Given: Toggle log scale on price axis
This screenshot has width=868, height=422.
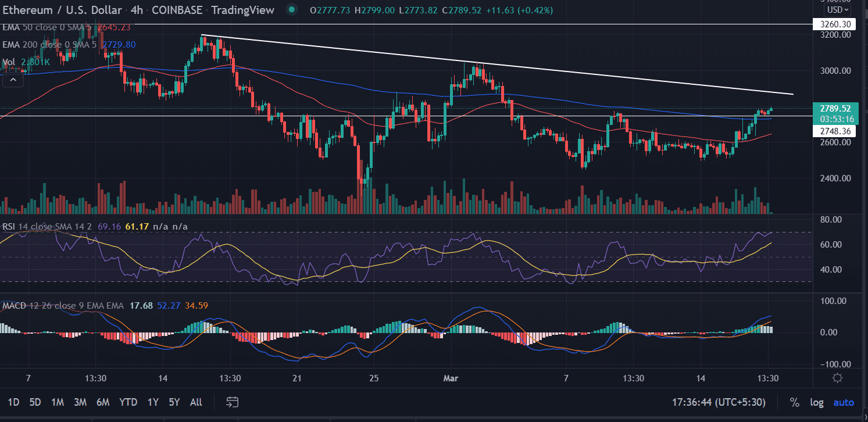Looking at the screenshot, I should tap(816, 402).
